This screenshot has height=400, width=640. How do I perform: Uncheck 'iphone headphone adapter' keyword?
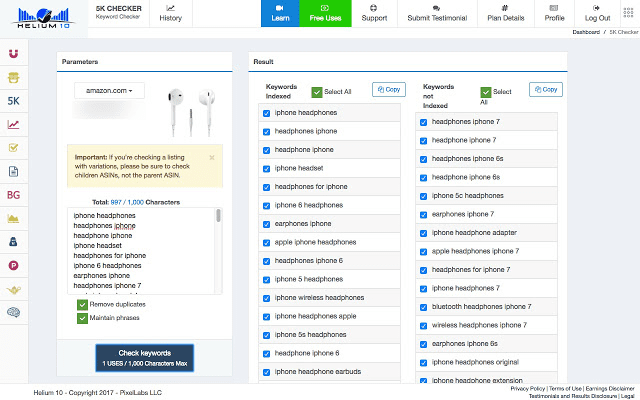point(424,233)
